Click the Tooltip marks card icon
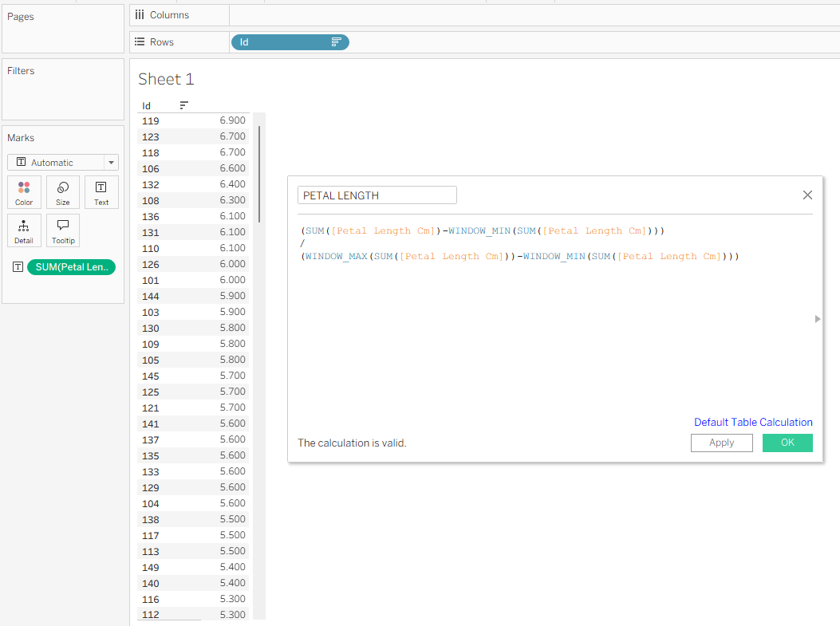The width and height of the screenshot is (840, 626). [63, 230]
